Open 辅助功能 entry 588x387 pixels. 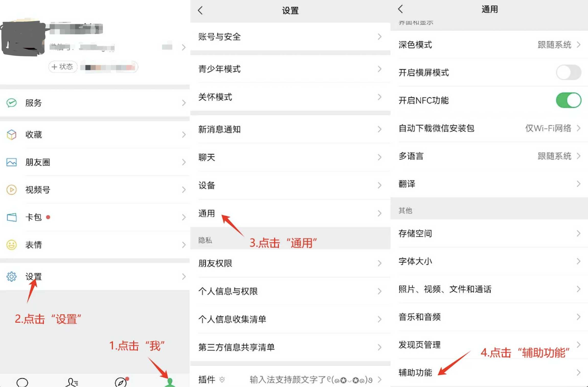click(489, 372)
